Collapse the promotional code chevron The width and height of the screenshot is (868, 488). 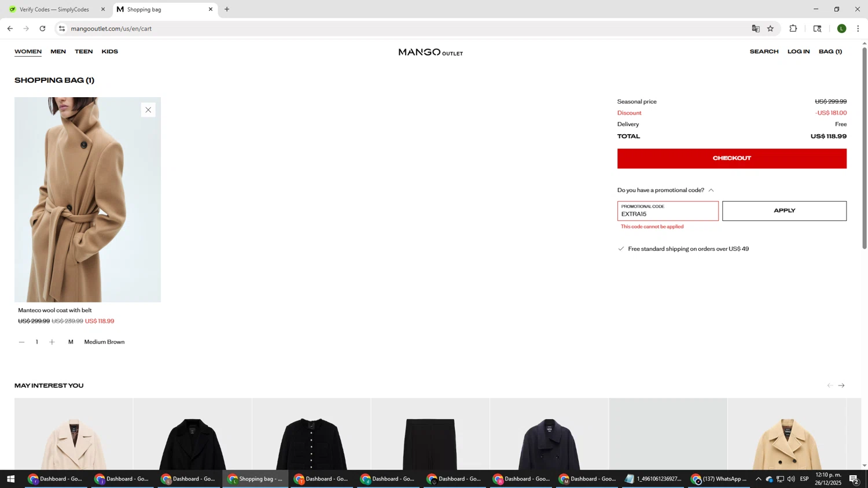711,190
